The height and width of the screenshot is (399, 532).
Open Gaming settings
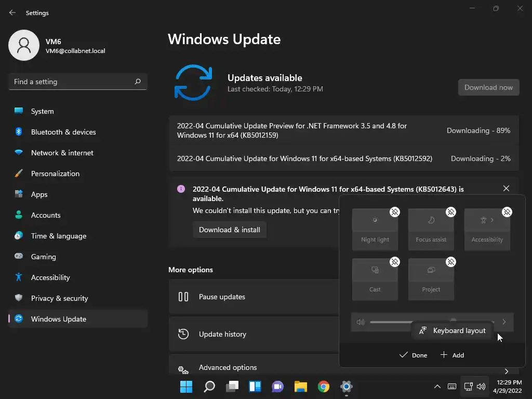78,257
